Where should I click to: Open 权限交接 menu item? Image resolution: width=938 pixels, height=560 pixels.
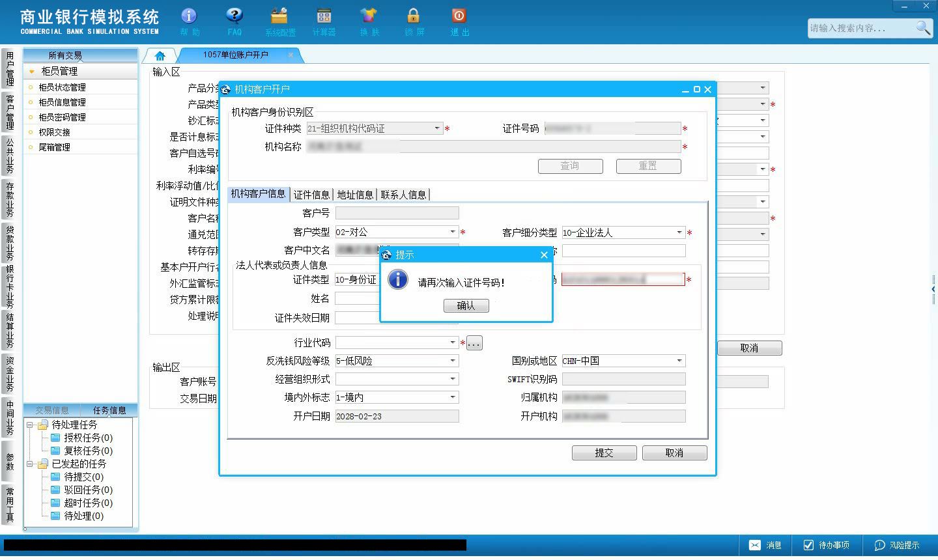[54, 132]
